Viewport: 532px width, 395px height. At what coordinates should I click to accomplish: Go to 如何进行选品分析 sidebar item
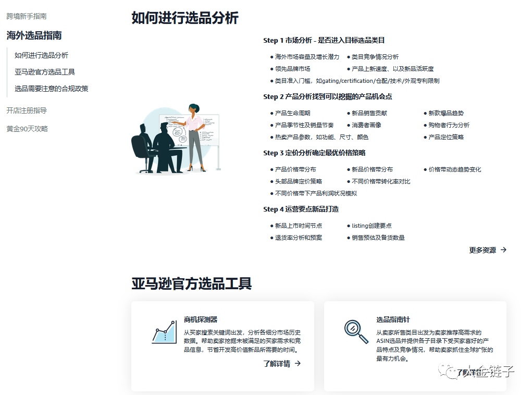click(41, 55)
